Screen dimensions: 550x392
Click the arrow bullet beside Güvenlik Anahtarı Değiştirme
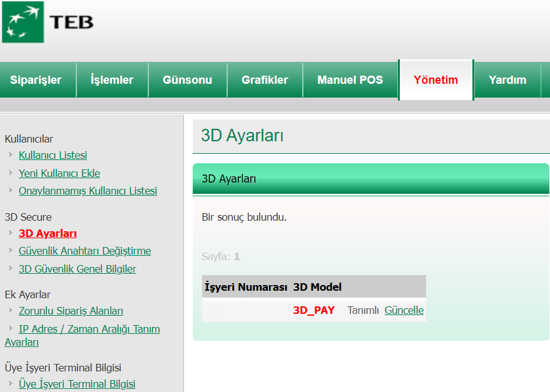(x=11, y=250)
